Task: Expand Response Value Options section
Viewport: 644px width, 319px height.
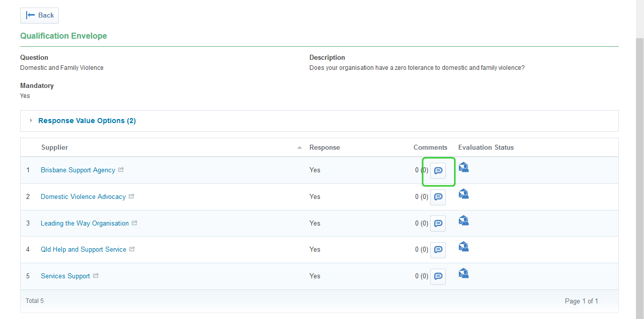Action: click(87, 121)
